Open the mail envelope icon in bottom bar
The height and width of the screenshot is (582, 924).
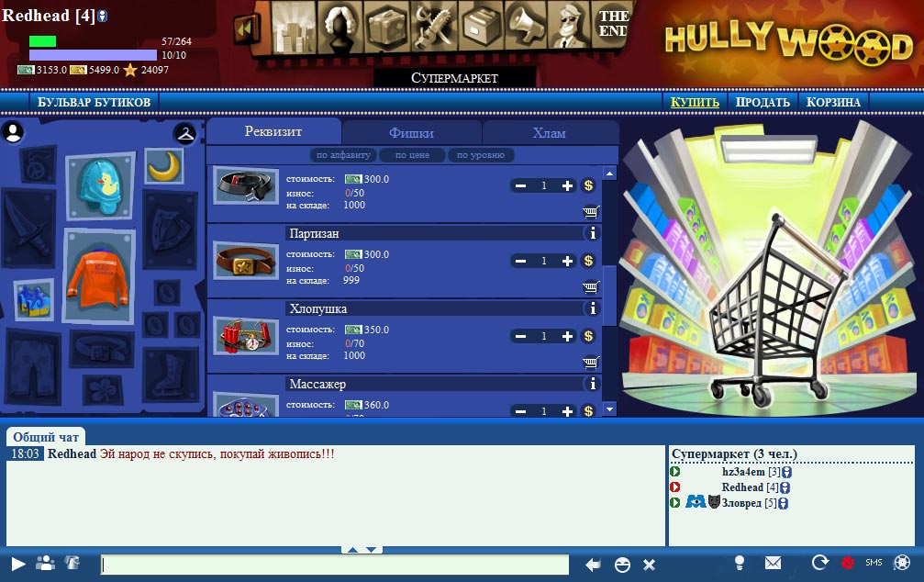[x=773, y=563]
